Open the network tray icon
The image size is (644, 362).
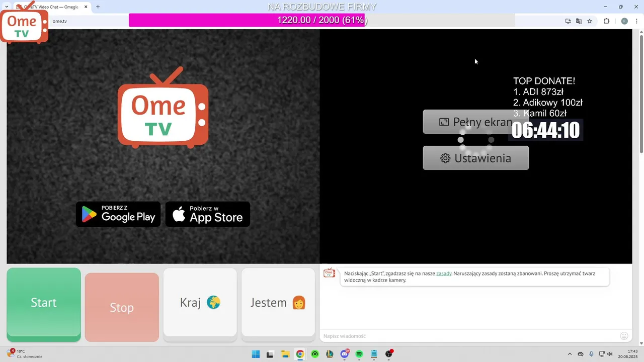point(602,354)
